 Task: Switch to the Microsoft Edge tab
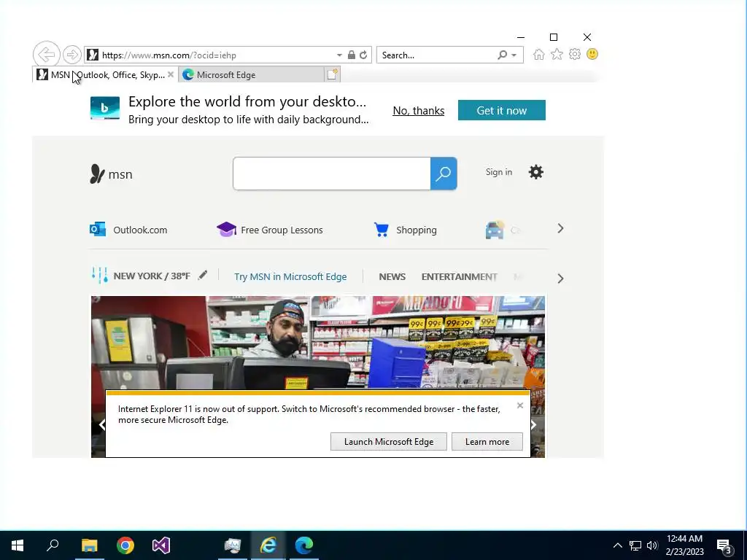pyautogui.click(x=252, y=75)
